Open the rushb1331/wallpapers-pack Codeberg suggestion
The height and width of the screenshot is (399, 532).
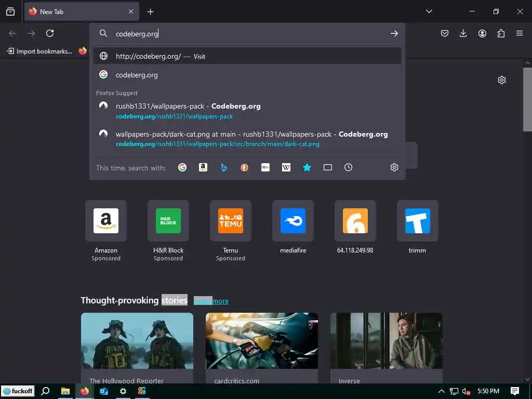247,111
